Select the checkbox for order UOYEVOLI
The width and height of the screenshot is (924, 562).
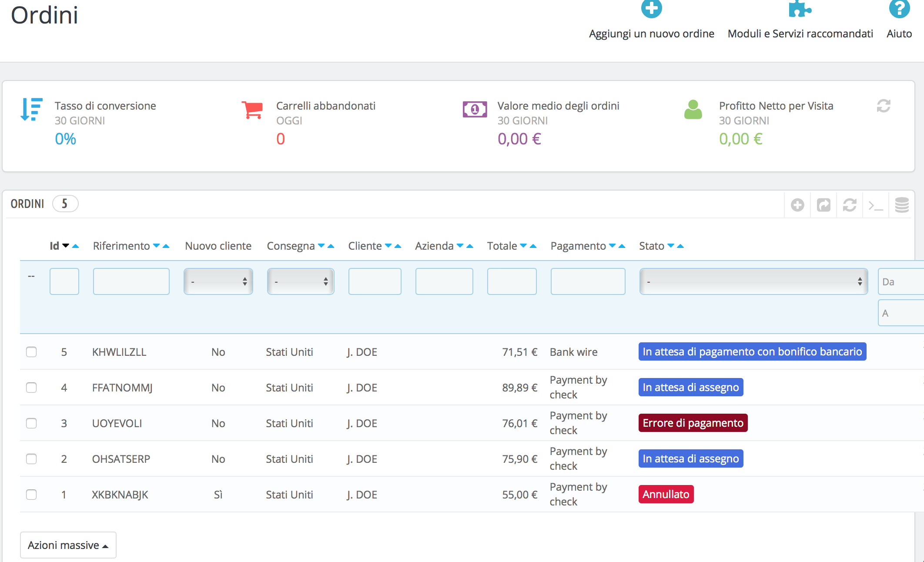31,423
